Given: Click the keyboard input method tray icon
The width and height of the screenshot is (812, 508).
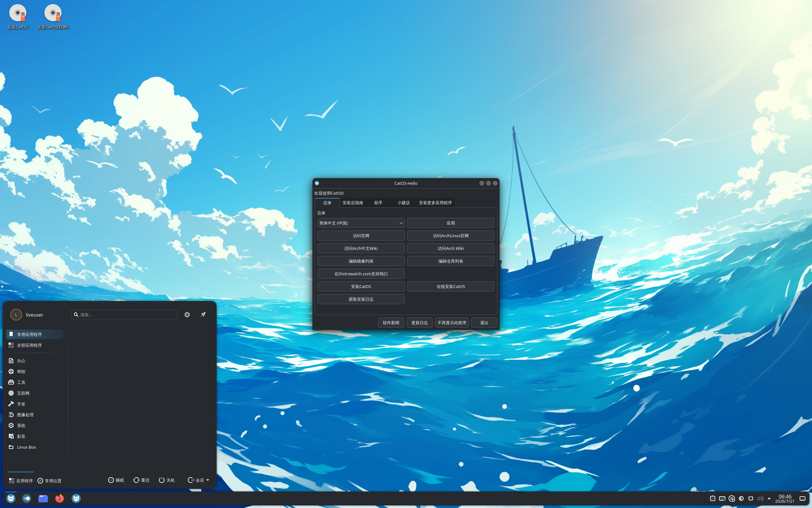Looking at the screenshot, I should [722, 498].
